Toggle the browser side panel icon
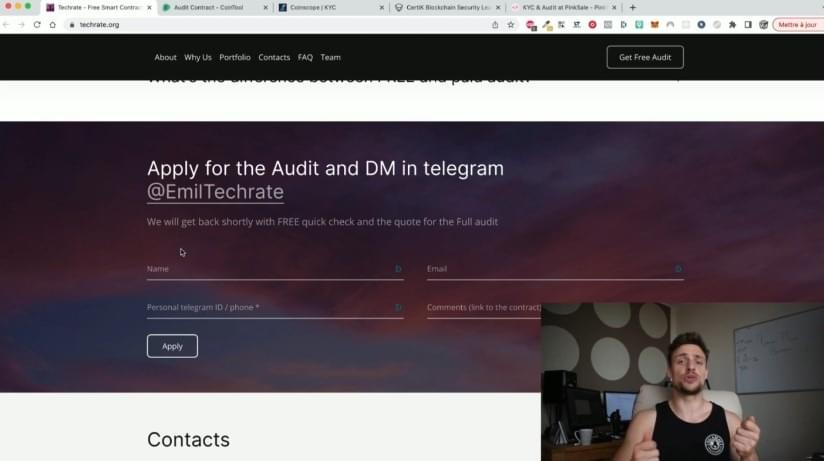824x461 pixels. click(x=747, y=24)
